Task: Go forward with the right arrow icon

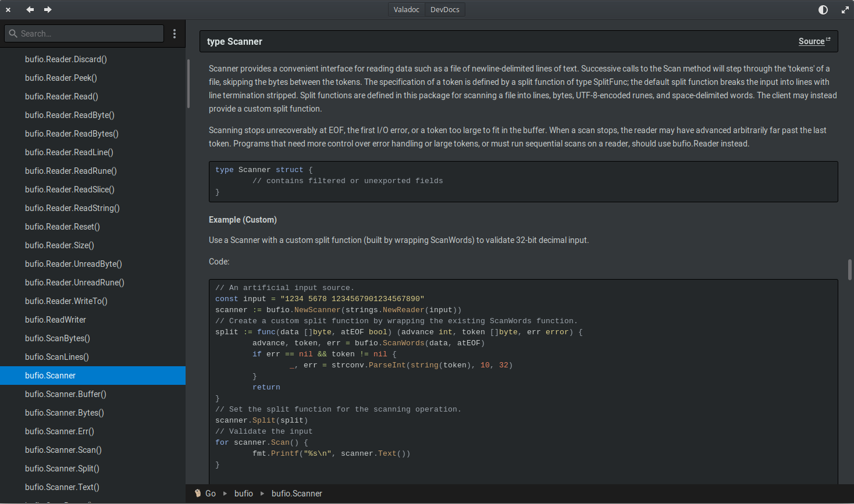Action: click(48, 9)
